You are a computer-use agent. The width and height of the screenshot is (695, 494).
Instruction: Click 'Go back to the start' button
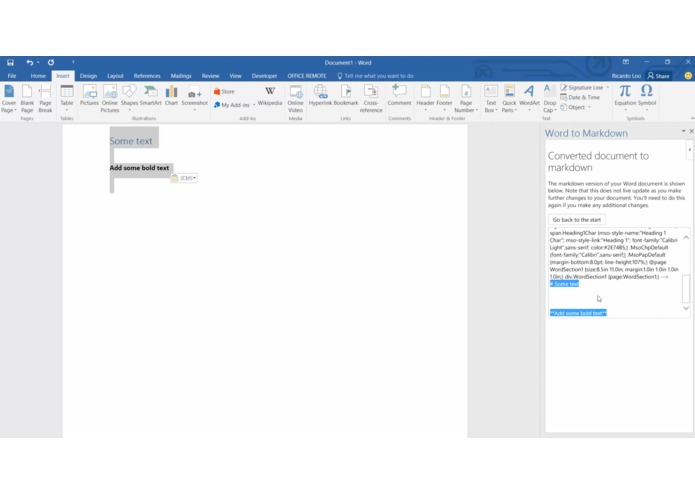click(x=577, y=220)
